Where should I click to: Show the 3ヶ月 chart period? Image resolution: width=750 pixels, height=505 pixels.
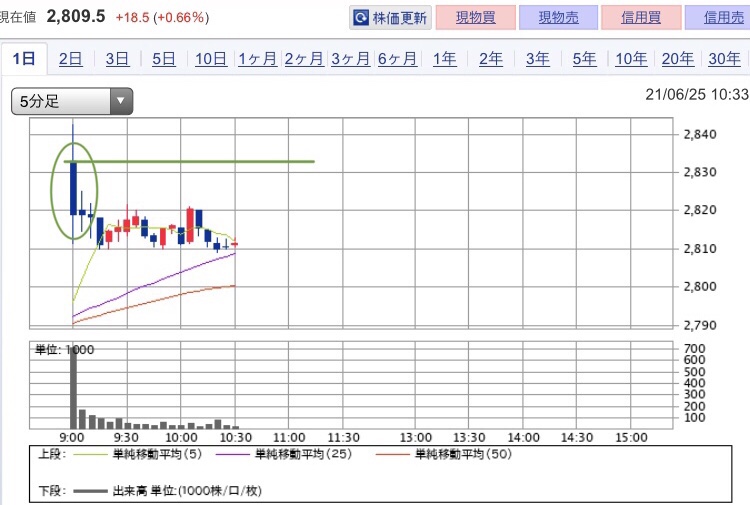351,59
